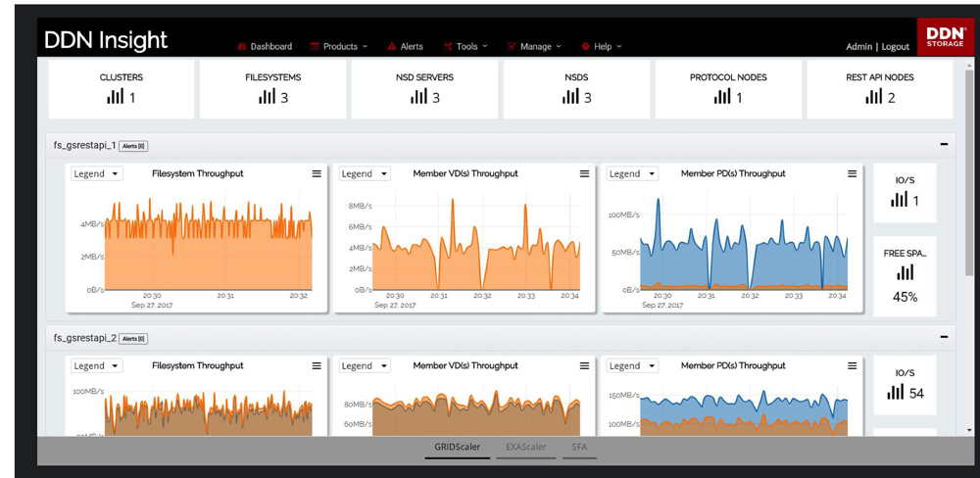Click the NSD Servers bar chart icon

point(418,96)
